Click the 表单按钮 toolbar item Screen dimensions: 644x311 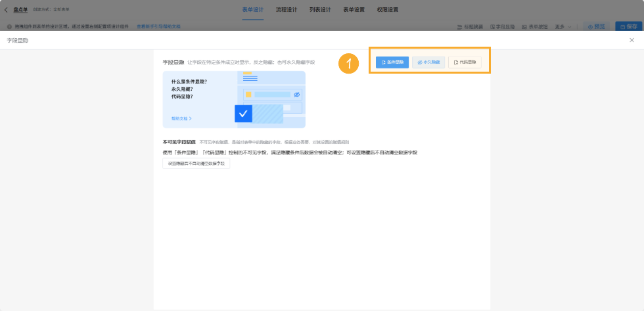click(535, 27)
